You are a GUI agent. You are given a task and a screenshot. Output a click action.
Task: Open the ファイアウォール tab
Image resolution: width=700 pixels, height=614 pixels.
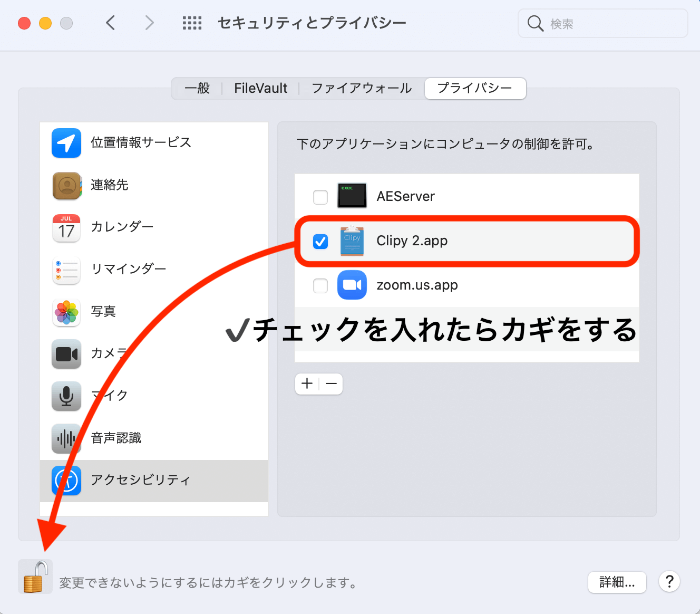[361, 88]
